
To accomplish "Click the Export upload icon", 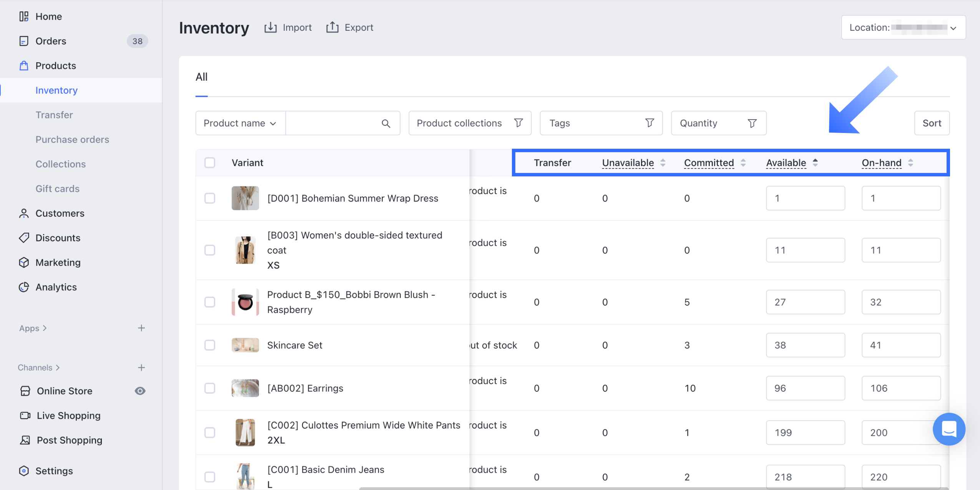I will point(332,27).
